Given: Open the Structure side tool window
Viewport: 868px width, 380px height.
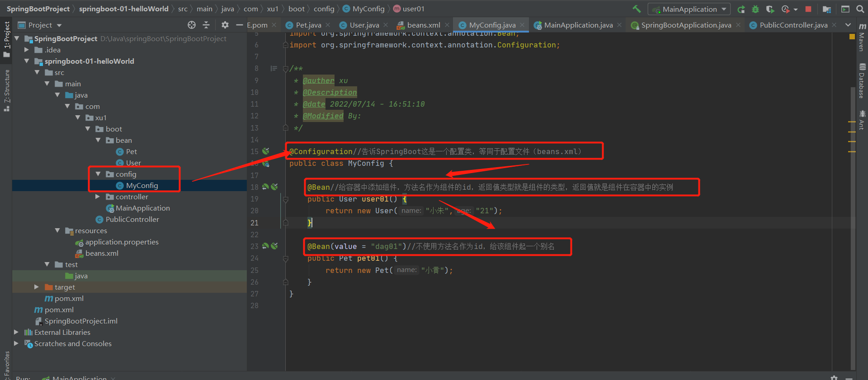Looking at the screenshot, I should click(6, 90).
